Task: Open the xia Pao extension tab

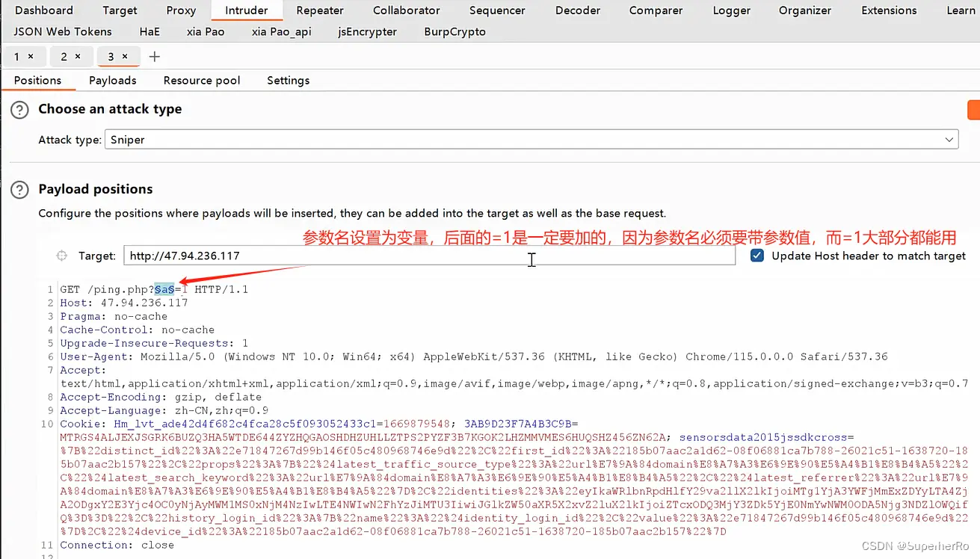Action: [x=206, y=31]
